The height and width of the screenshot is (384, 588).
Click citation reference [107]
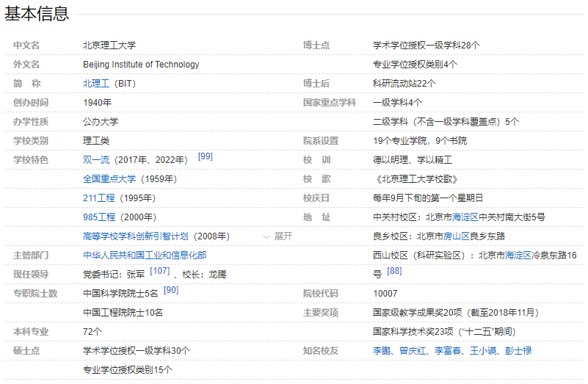(159, 271)
